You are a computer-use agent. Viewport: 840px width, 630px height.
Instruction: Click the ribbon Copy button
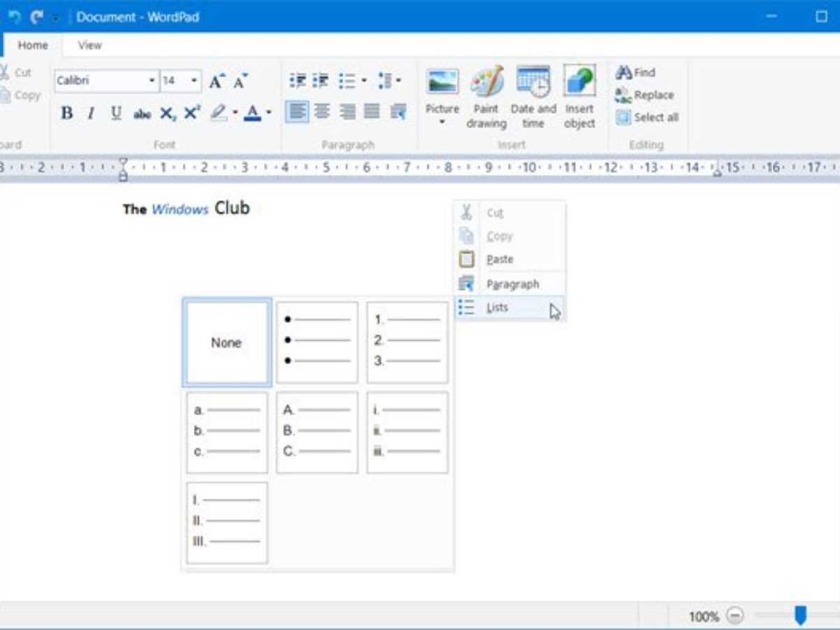20,95
